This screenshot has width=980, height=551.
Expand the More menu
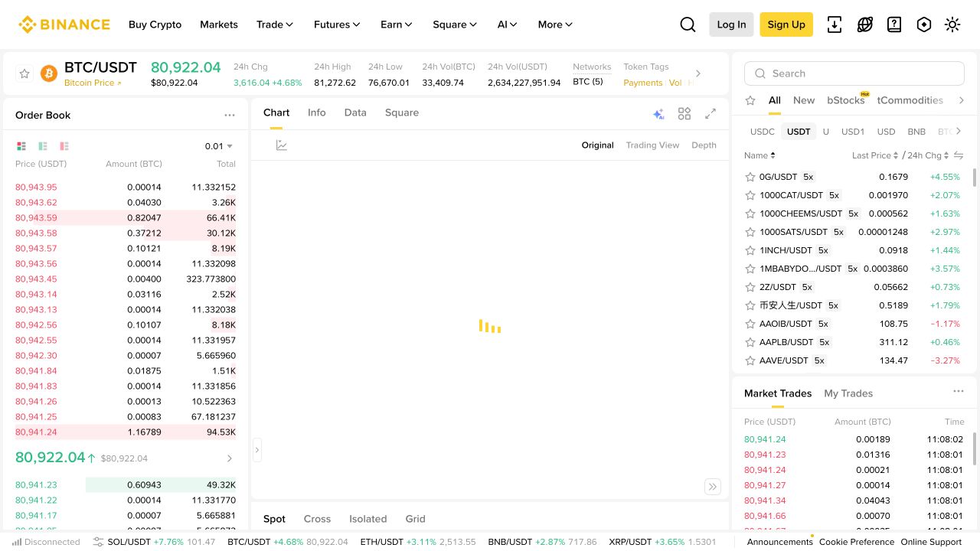[x=556, y=24]
